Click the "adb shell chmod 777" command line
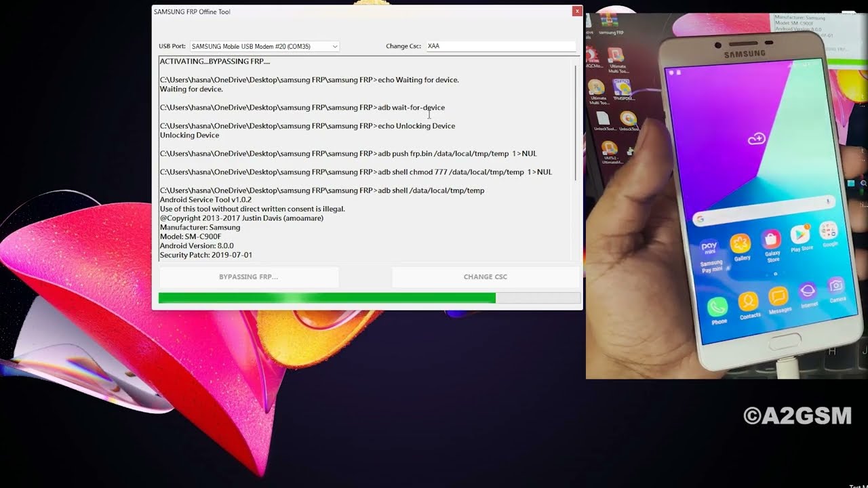Viewport: 868px width, 488px height. tap(356, 171)
